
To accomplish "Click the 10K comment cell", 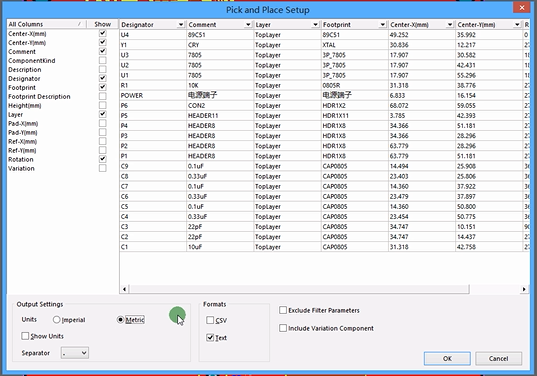I will 220,85.
